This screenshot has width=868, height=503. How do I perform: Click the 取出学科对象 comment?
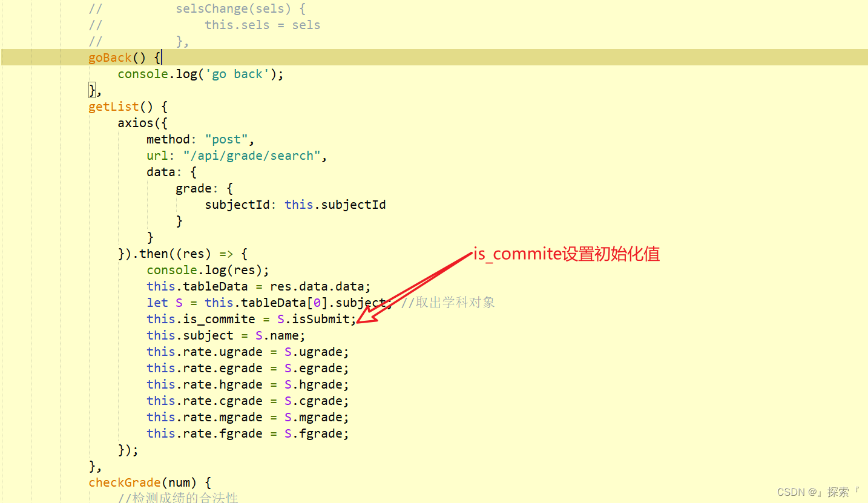coord(448,303)
